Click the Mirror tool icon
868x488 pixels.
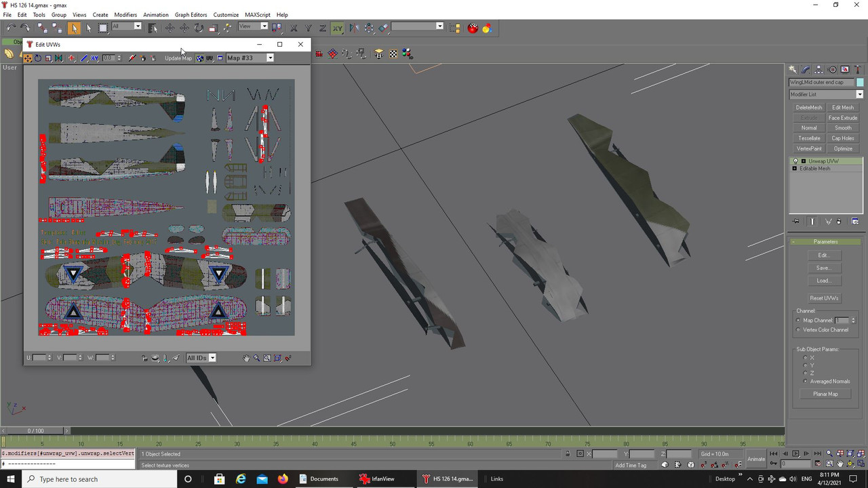click(x=355, y=28)
